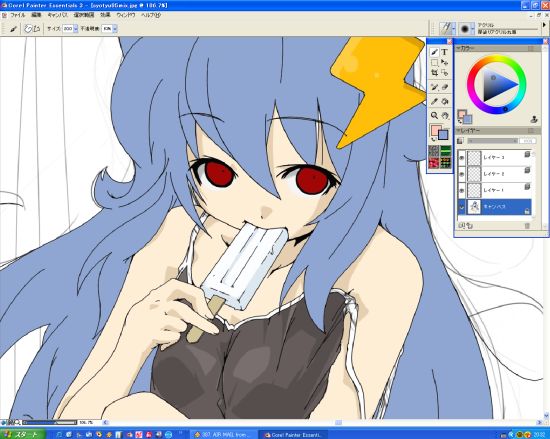The width and height of the screenshot is (550, 439).
Task: Open brush selector bar flyout arrow
Action: tap(544, 25)
